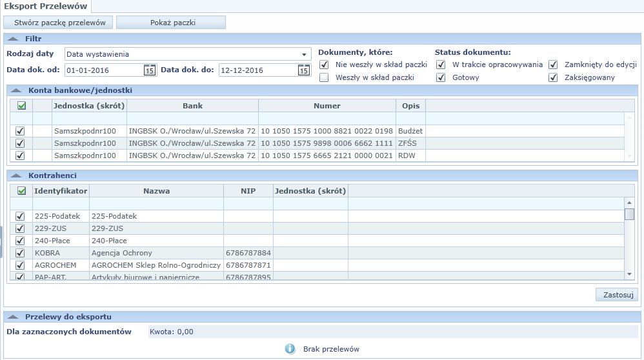Toggle Zaksięgowany status checkbox
The height and width of the screenshot is (360, 644).
(553, 77)
